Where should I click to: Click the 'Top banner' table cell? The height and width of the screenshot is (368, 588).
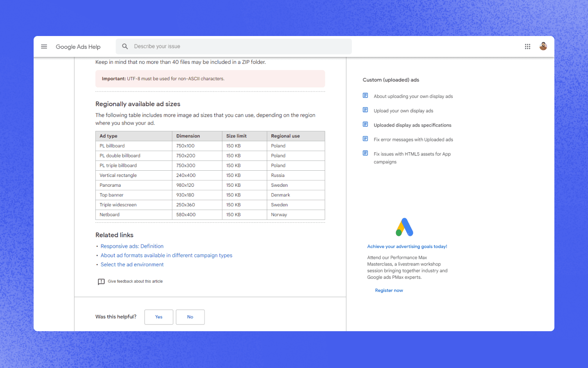(x=134, y=195)
